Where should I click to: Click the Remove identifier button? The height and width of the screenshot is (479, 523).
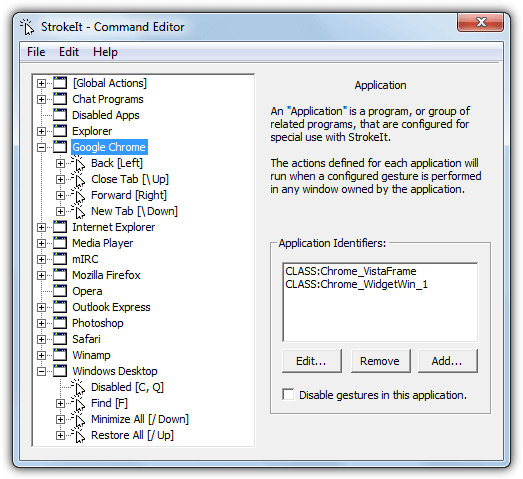380,361
